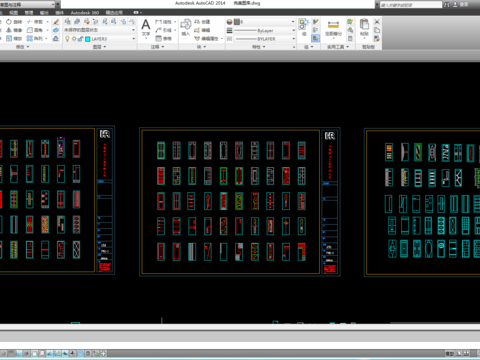Toggle the layer on/off lightbulb icon

67,39
